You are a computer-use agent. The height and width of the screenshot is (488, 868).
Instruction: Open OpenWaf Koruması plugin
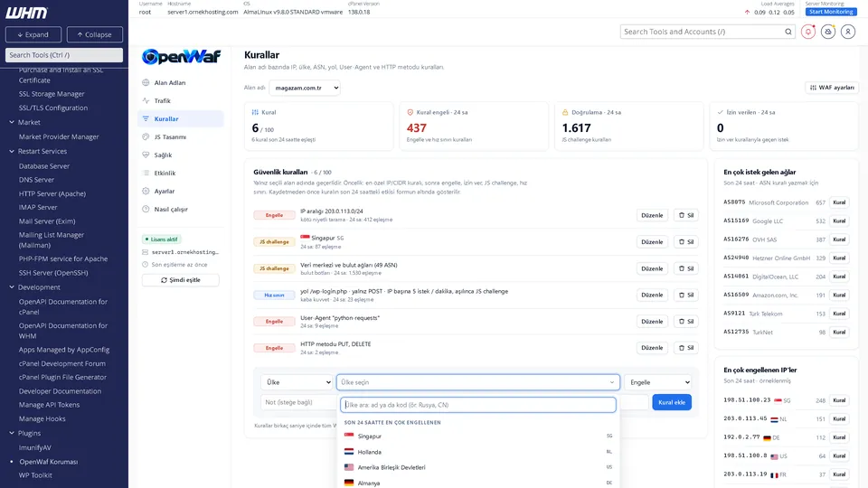(49, 462)
